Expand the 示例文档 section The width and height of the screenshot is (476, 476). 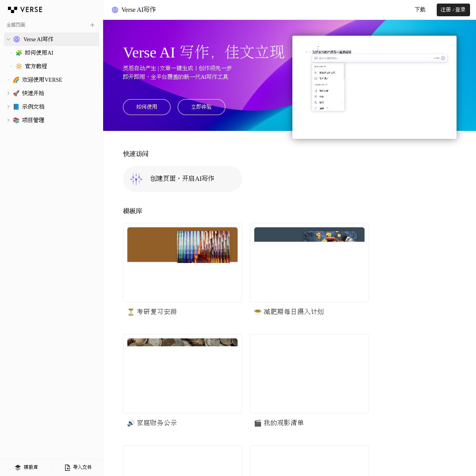click(x=8, y=107)
